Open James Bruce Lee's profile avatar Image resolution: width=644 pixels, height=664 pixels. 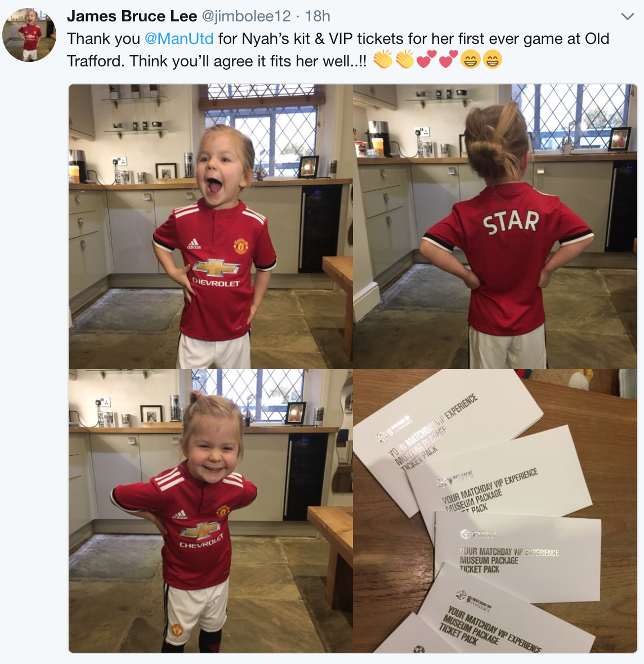pos(29,35)
